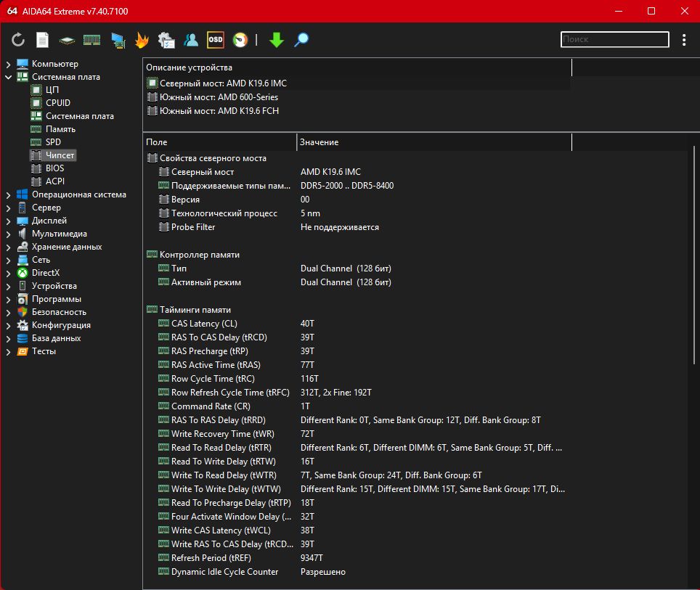Expand the Хранение данных tree node
This screenshot has width=700, height=590.
pyautogui.click(x=8, y=247)
